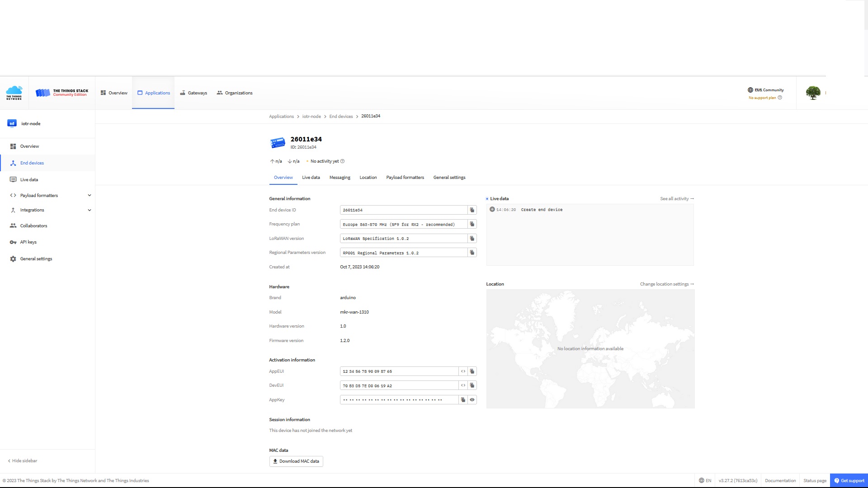Click the Download MAC data button
The width and height of the screenshot is (868, 488).
tap(296, 461)
